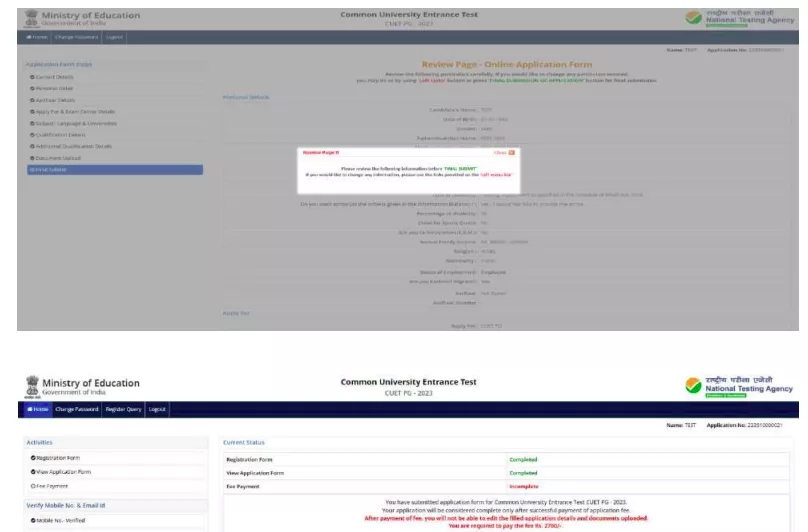The image size is (808, 532).
Task: Click Mobile No.- Verified entry
Action: [x=58, y=521]
